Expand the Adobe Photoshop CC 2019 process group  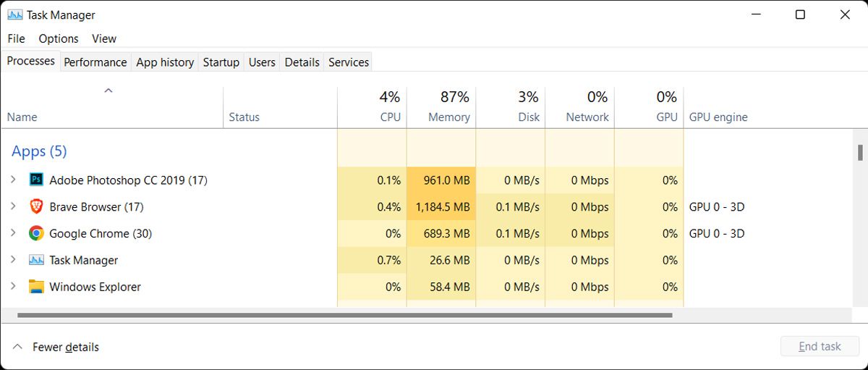13,180
